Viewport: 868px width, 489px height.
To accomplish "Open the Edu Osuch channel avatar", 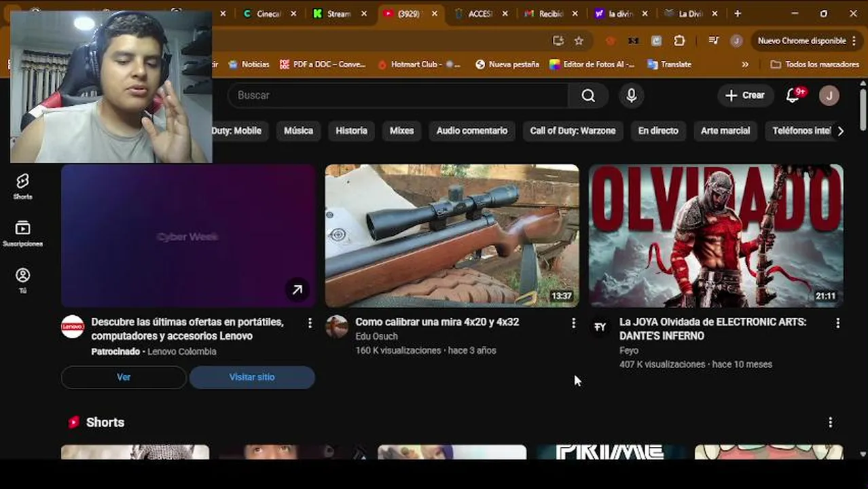I will tap(336, 327).
